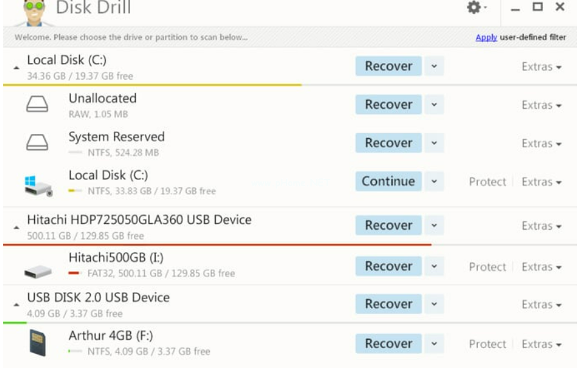The height and width of the screenshot is (377, 588).
Task: Enable Protect for Arthur 4GB (F:)
Action: pos(487,344)
